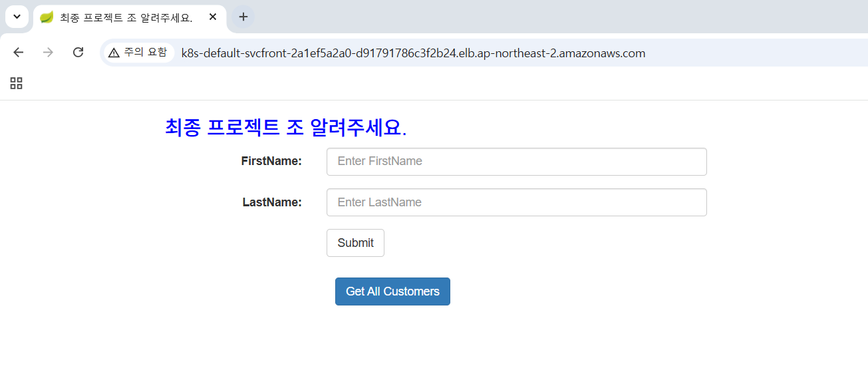Click the 주의 요함 security warning
Viewport: 868px width, 384px height.
point(138,53)
